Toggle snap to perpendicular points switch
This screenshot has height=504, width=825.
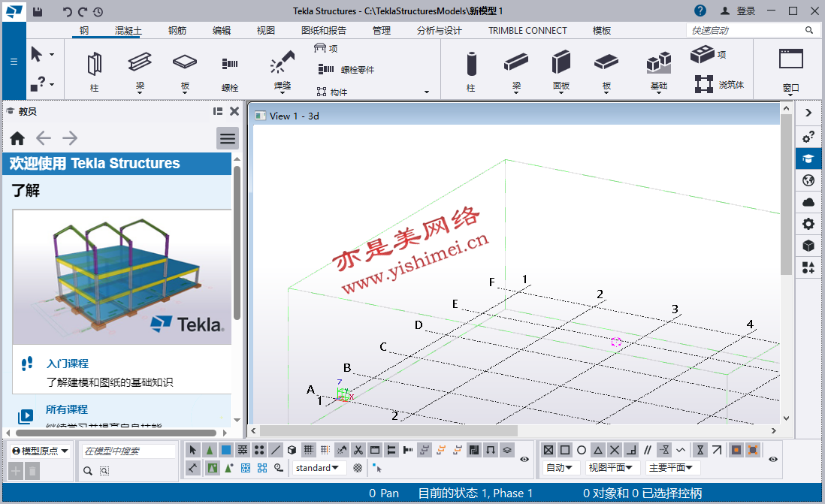(x=631, y=450)
